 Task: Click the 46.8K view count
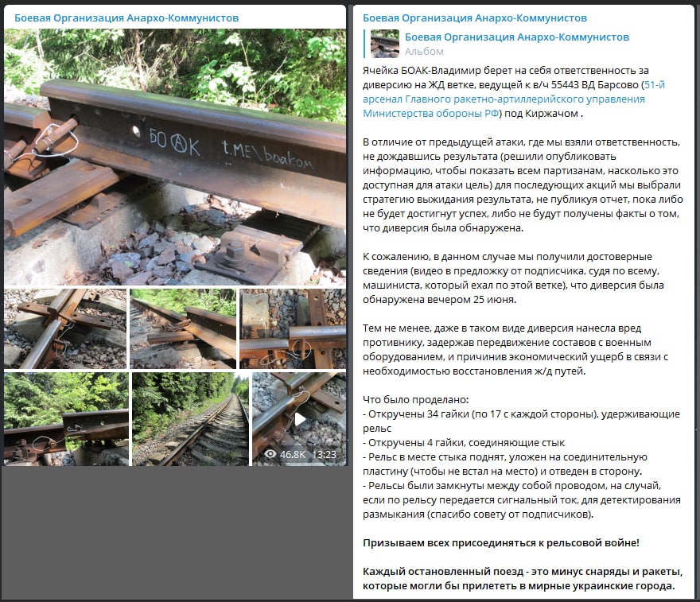(x=293, y=454)
